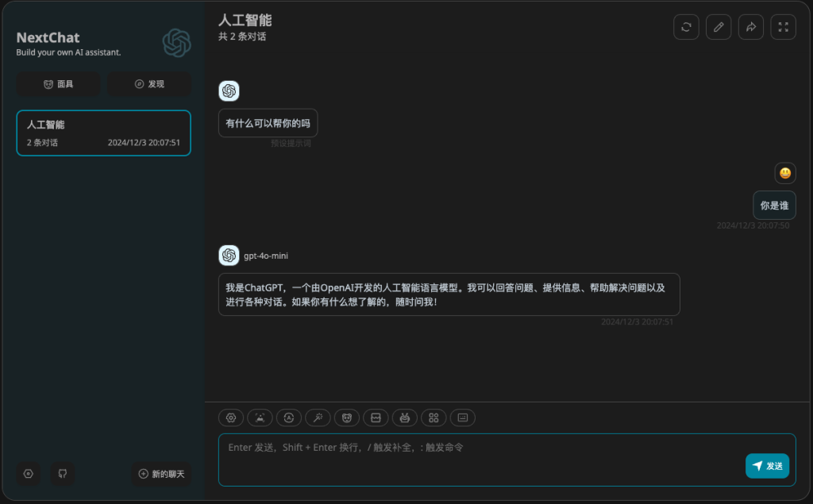Click the gpt-4o-mini assistant avatar
This screenshot has width=813, height=504.
(229, 256)
